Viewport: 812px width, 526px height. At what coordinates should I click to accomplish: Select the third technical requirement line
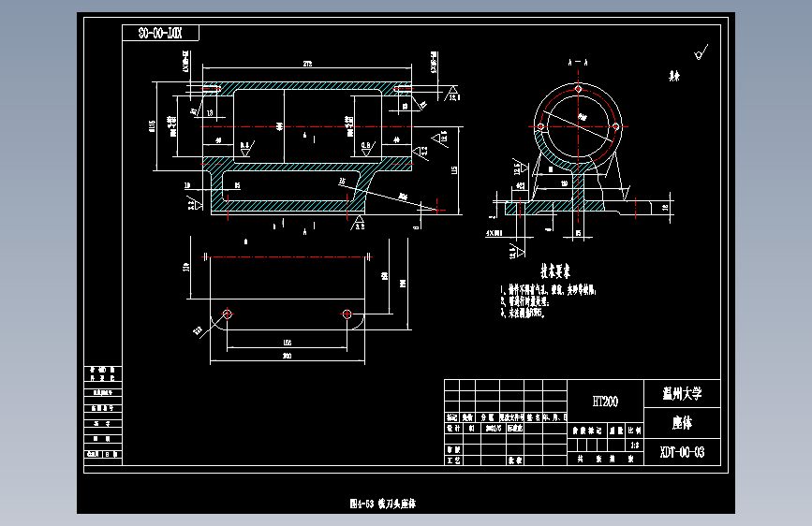pyautogui.click(x=523, y=313)
